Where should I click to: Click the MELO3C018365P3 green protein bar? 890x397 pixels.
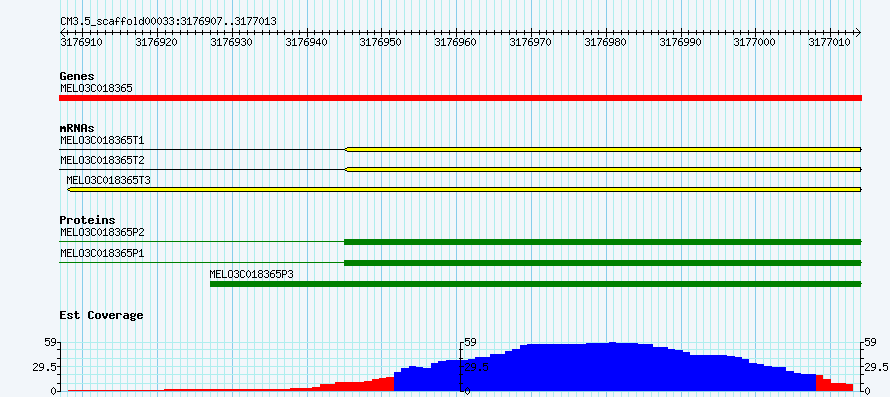(536, 284)
